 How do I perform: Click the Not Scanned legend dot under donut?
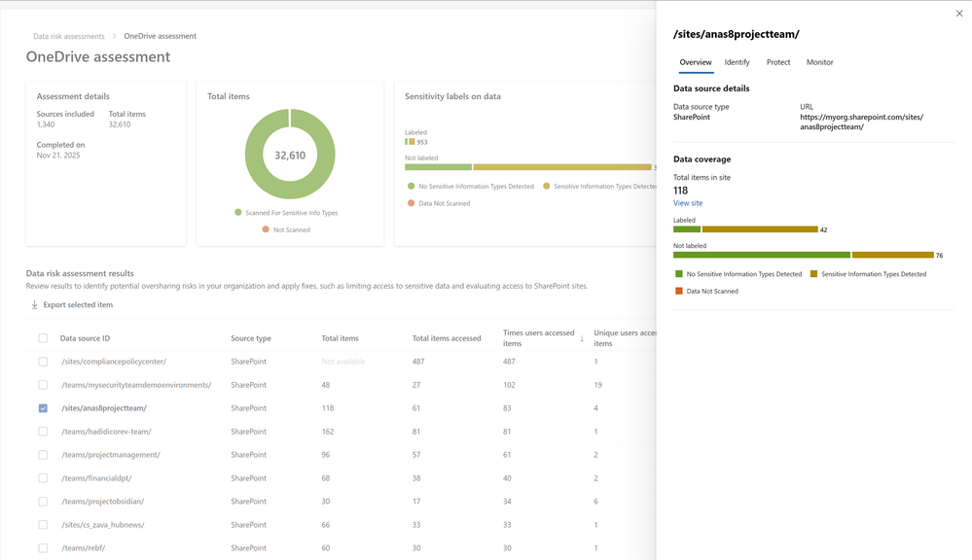coord(266,229)
